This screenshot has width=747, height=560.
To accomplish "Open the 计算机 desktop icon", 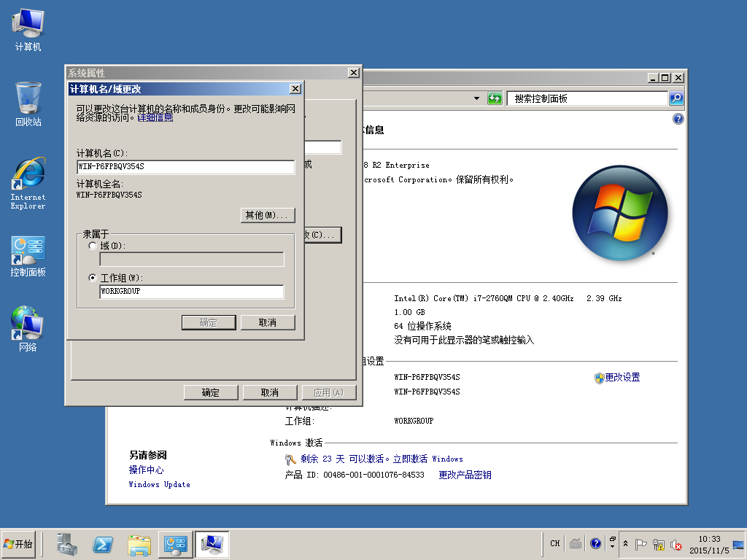I will 28,30.
